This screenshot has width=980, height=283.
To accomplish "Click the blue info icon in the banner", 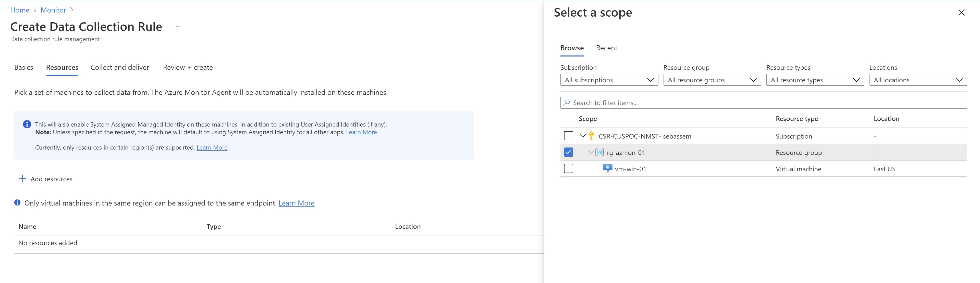I will (x=27, y=124).
